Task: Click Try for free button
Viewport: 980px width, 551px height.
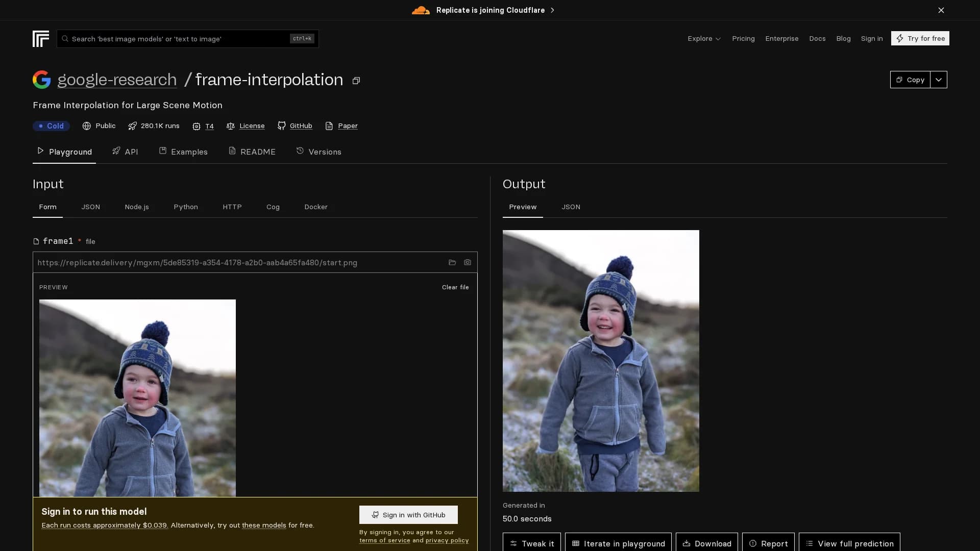Action: [x=920, y=38]
